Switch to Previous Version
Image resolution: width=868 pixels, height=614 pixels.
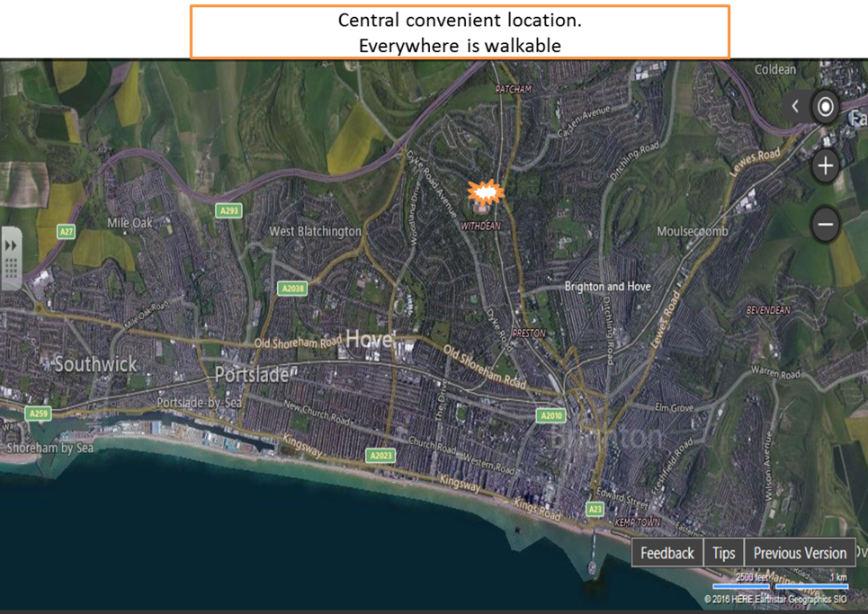click(x=800, y=553)
